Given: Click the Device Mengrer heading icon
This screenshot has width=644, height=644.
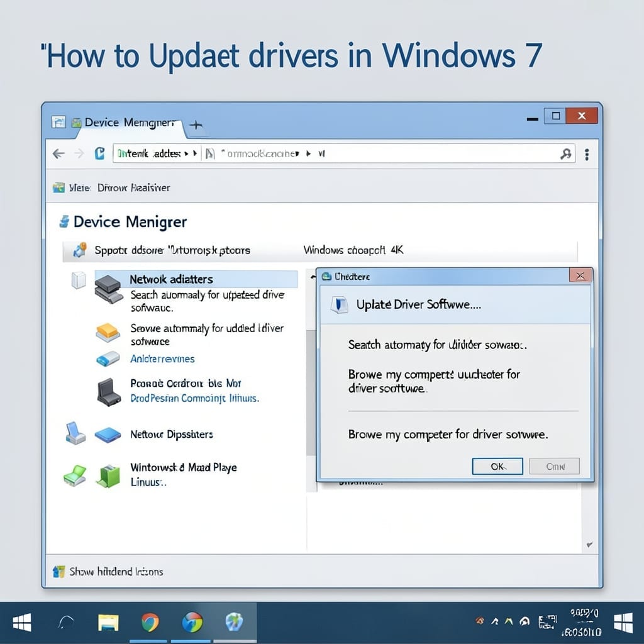Looking at the screenshot, I should 65,222.
